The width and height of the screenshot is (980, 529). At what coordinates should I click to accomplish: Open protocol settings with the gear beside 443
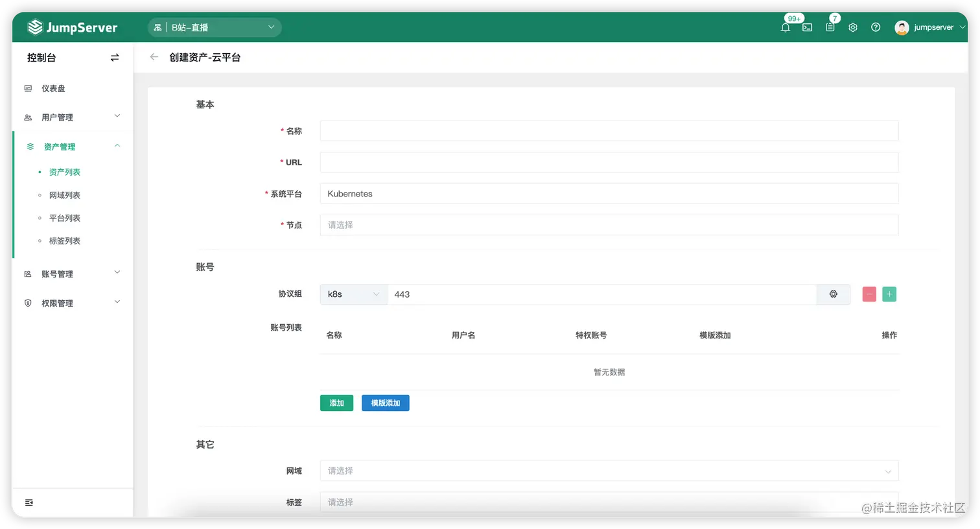click(834, 294)
